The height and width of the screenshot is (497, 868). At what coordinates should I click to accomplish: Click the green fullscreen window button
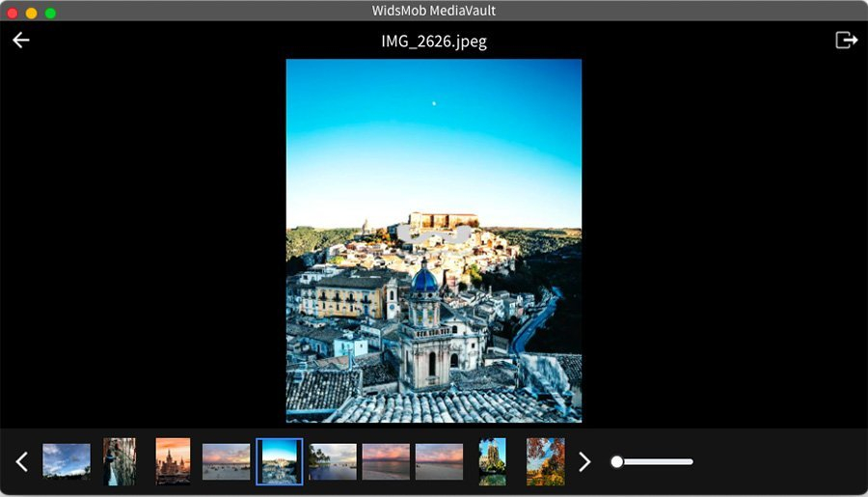click(50, 13)
